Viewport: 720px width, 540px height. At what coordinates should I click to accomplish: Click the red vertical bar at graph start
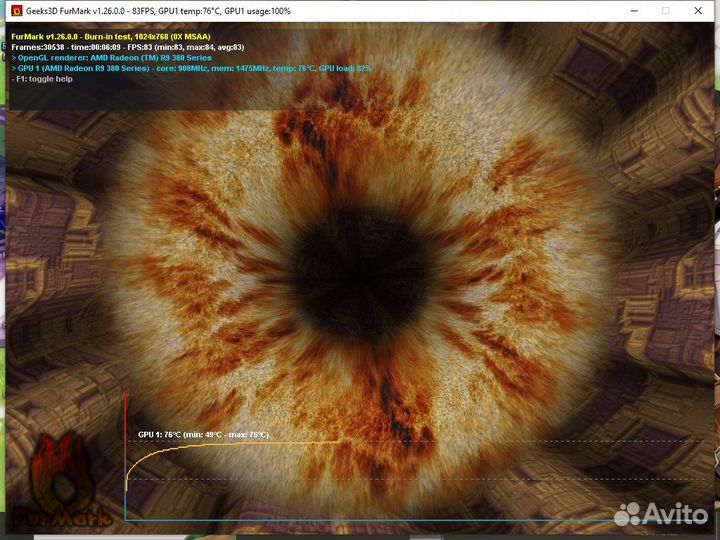coord(125,420)
